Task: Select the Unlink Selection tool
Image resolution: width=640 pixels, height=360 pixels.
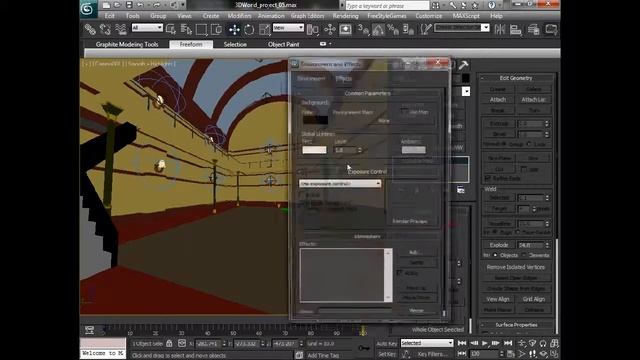Action: 105,29
